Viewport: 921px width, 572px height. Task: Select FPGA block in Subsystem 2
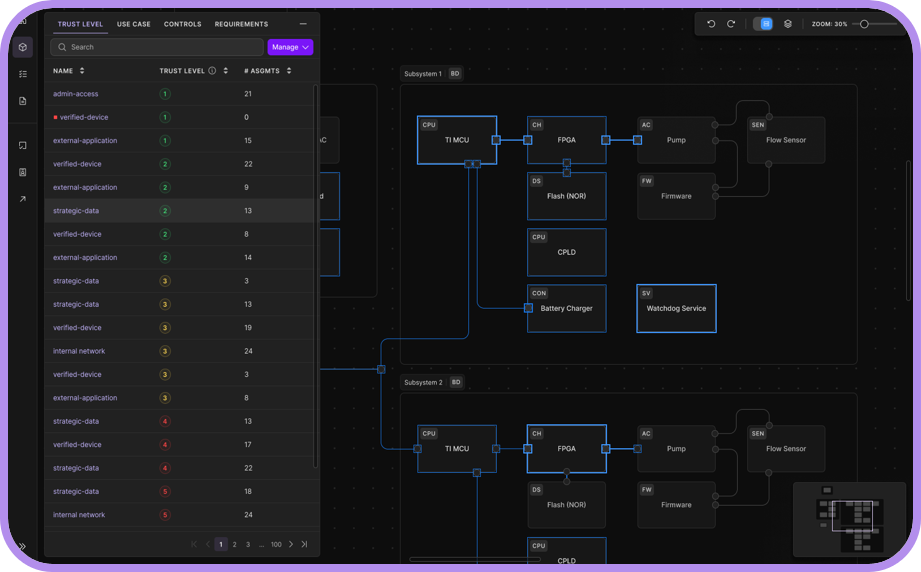click(567, 449)
